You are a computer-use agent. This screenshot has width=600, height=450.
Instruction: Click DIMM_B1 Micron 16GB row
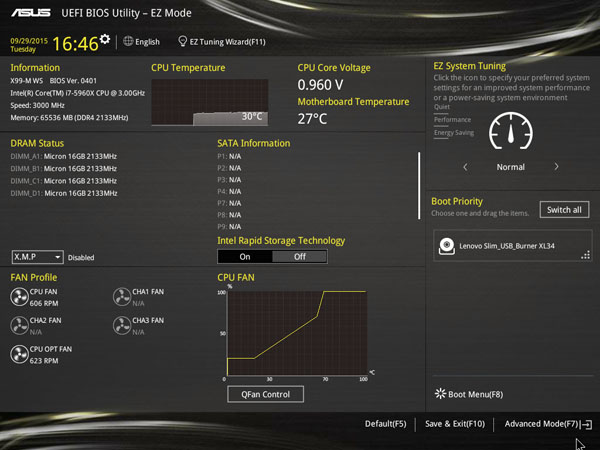[64, 168]
